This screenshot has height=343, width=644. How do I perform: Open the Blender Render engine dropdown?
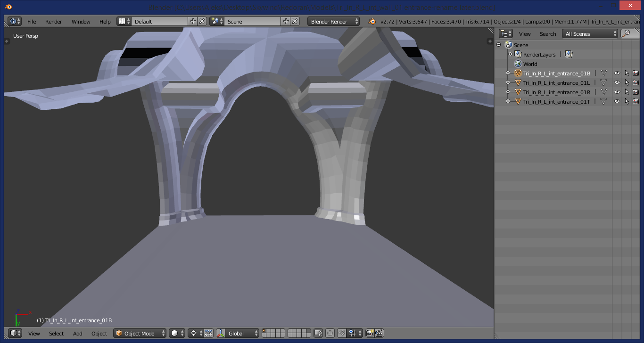pyautogui.click(x=333, y=21)
